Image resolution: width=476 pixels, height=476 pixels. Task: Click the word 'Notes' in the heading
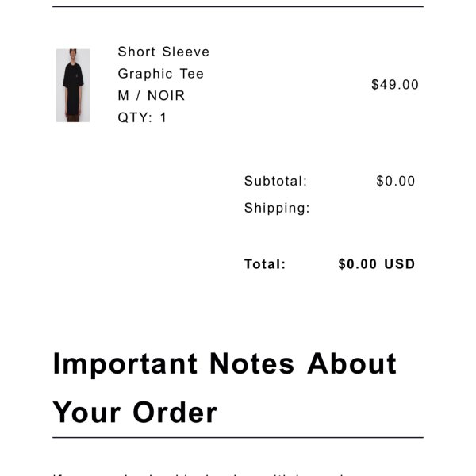252,363
